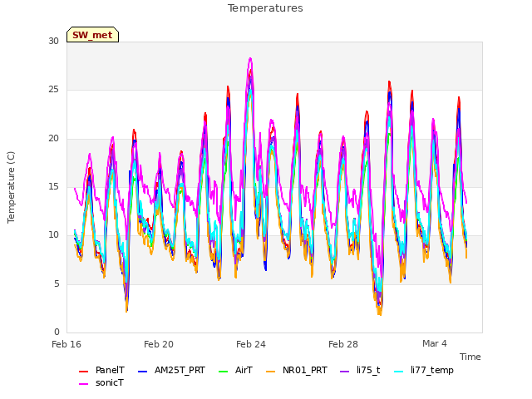This screenshot has height=399, width=532.
Task: Click the Mar 4 x-axis tick label
Action: click(435, 343)
